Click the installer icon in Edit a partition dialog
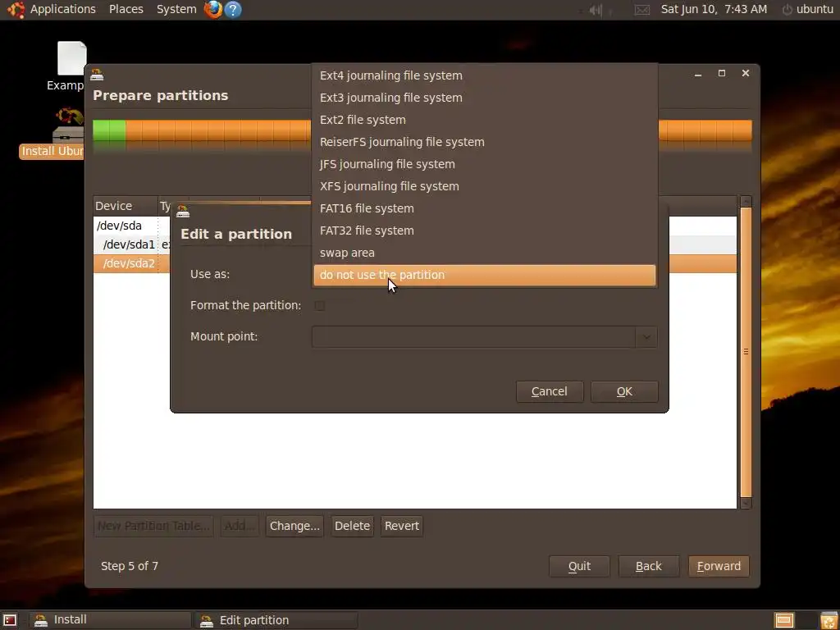The height and width of the screenshot is (630, 840). point(183,211)
